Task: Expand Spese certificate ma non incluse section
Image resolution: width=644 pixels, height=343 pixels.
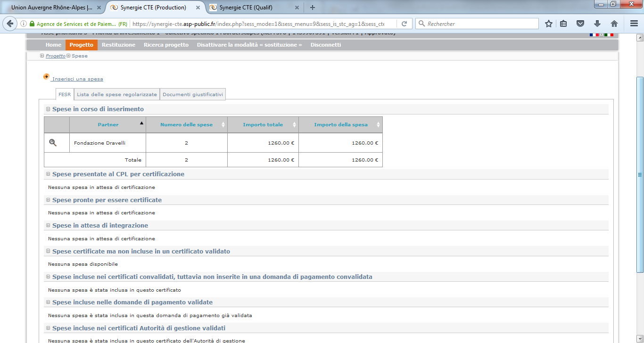Action: (x=48, y=251)
